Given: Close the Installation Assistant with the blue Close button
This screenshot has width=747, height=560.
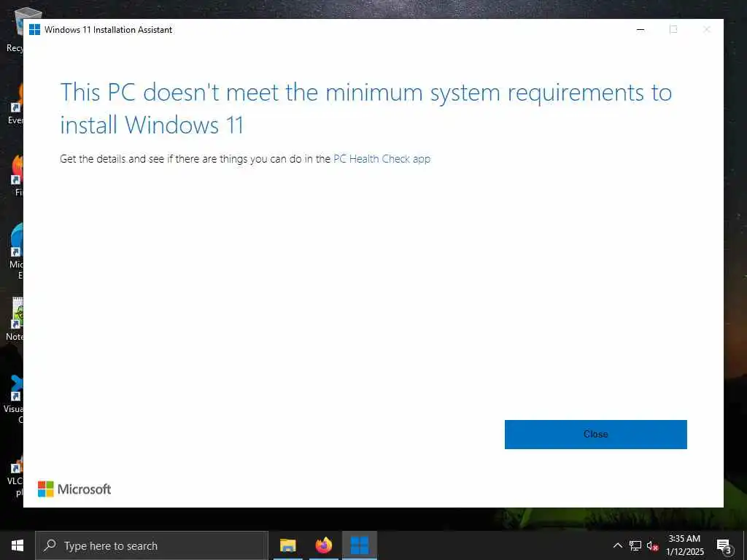Looking at the screenshot, I should pyautogui.click(x=595, y=435).
